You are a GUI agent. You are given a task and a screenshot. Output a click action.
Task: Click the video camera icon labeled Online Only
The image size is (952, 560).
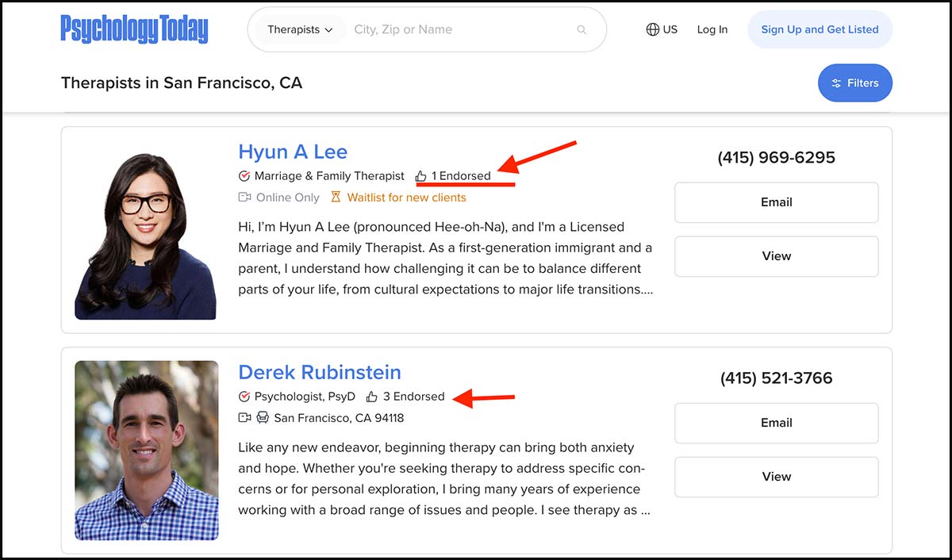244,197
